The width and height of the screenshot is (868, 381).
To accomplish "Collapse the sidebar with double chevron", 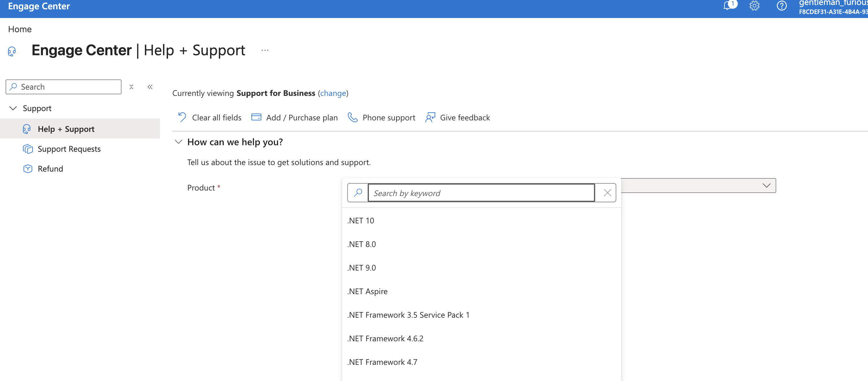I will pos(150,87).
